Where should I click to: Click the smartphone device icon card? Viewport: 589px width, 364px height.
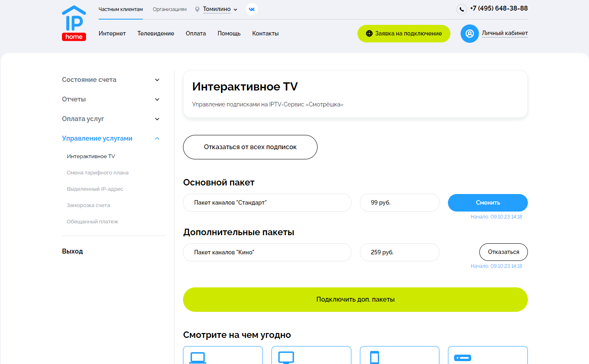[x=399, y=355]
